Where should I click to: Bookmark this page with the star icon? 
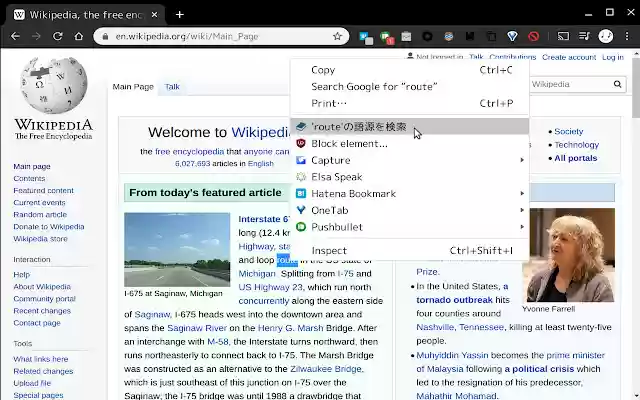click(337, 36)
